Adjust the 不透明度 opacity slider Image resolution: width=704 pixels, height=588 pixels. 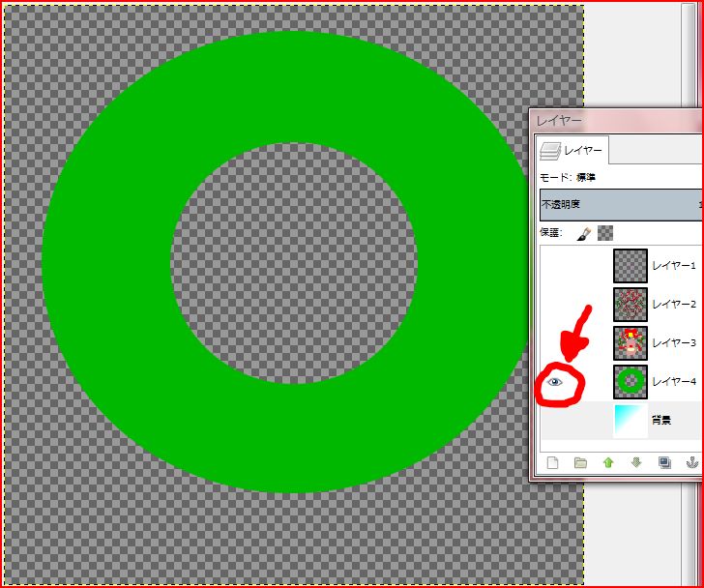click(x=622, y=205)
